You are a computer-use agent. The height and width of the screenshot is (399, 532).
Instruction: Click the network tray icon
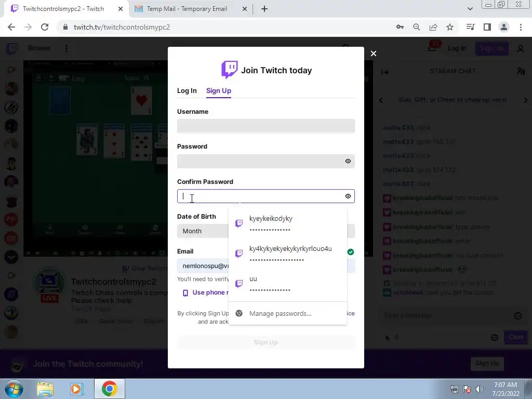(x=454, y=389)
